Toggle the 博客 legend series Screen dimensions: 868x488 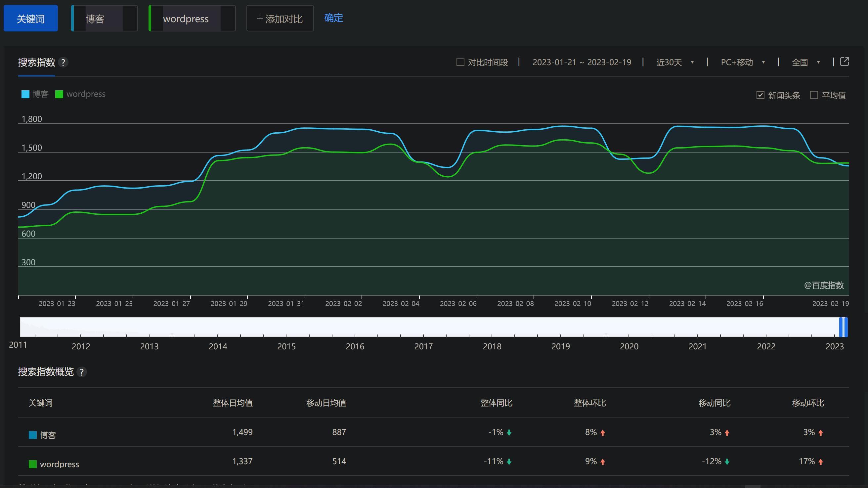[x=35, y=94]
